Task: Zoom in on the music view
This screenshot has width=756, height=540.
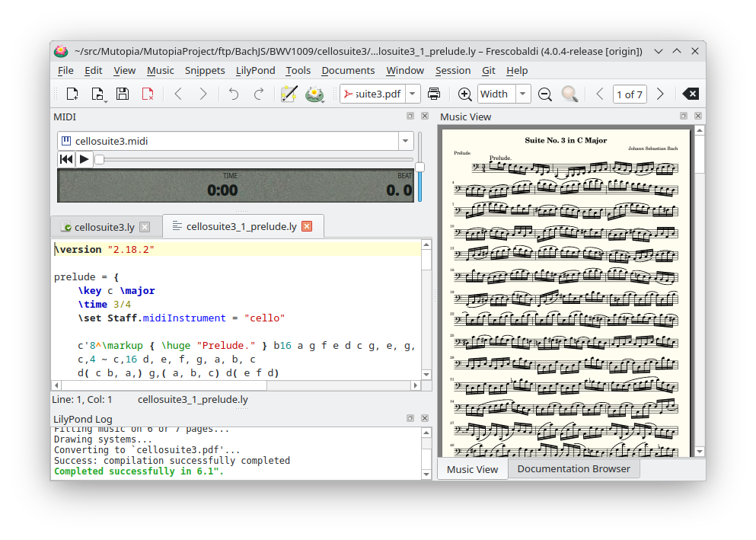Action: point(465,94)
